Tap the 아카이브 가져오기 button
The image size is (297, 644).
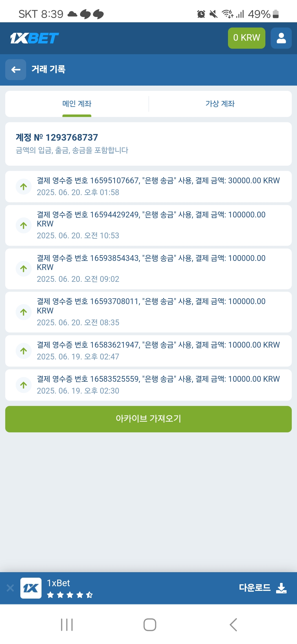[148, 419]
